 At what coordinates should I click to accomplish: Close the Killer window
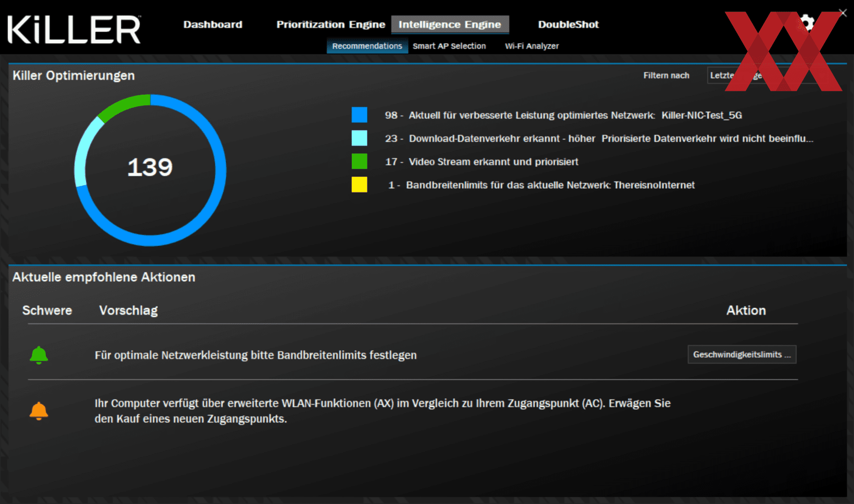point(842,13)
